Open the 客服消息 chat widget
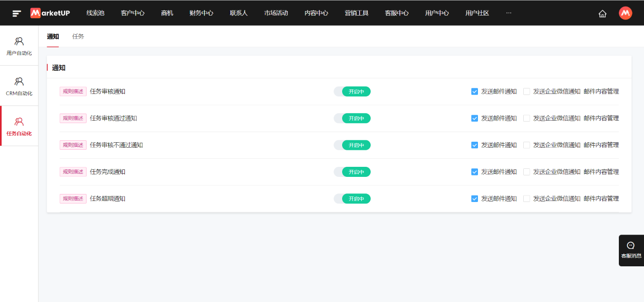Screen dimensions: 644x302 [631, 250]
